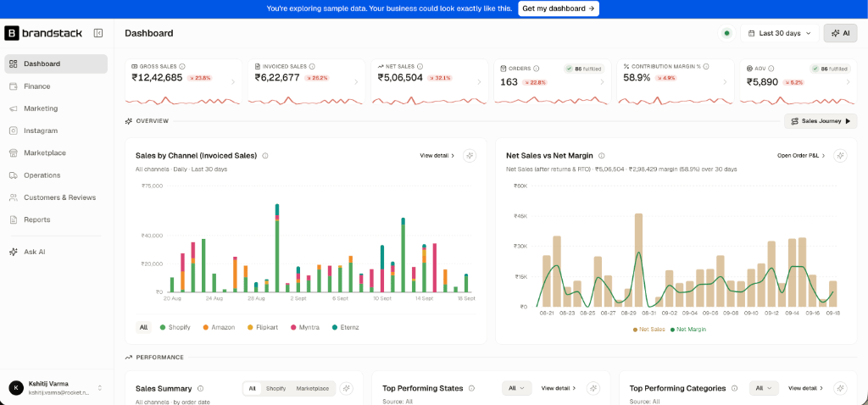Open All dropdown in Top Performing Categories
The width and height of the screenshot is (868, 405).
tap(764, 388)
